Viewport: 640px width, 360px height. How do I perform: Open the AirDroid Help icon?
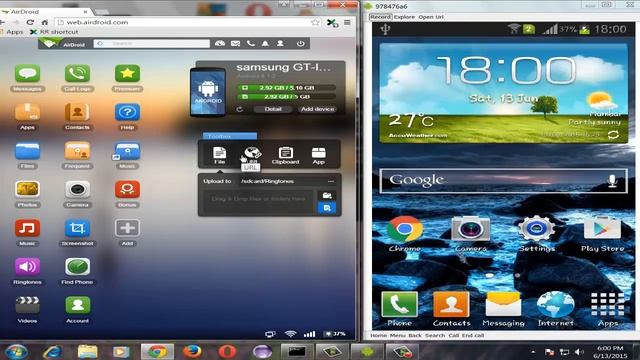click(x=127, y=112)
